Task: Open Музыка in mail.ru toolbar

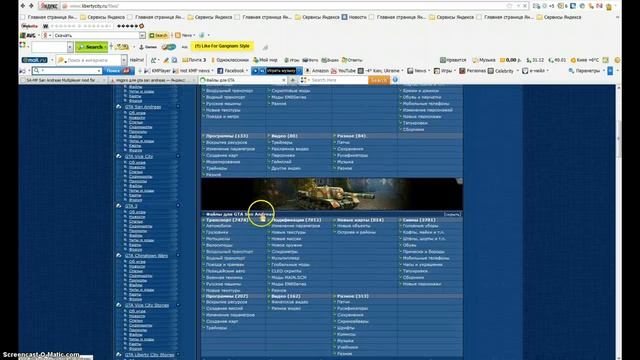Action: click(484, 60)
